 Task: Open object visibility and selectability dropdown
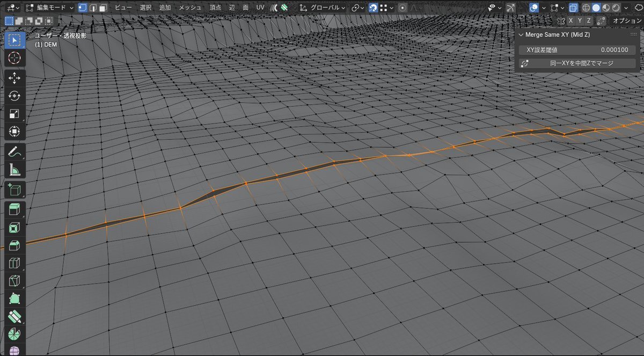494,8
